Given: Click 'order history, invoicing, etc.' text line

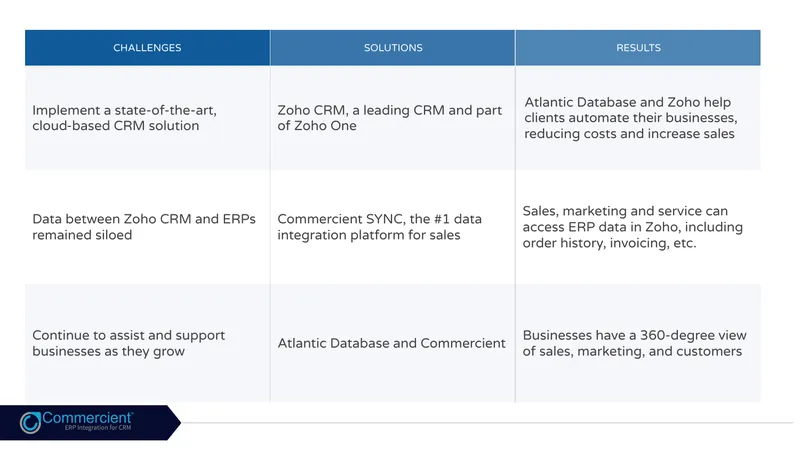Looking at the screenshot, I should click(x=609, y=243).
